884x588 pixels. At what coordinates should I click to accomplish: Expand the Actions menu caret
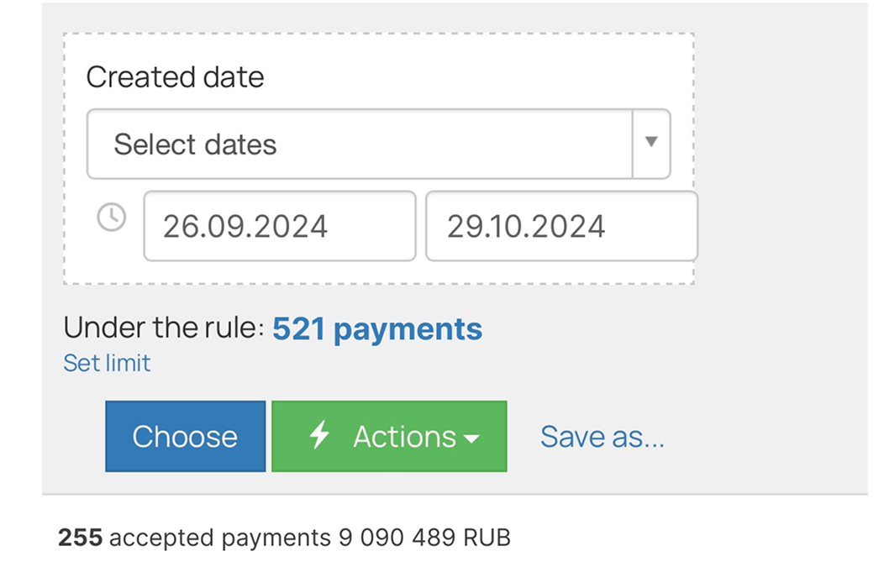point(472,438)
